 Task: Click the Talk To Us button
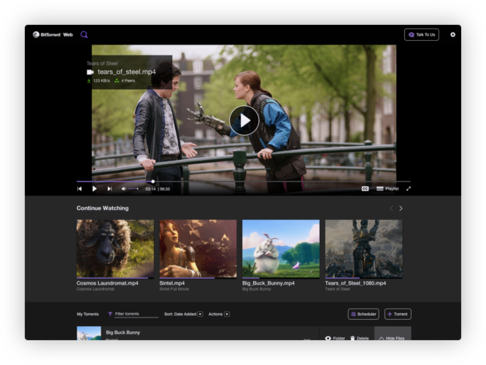click(x=422, y=35)
